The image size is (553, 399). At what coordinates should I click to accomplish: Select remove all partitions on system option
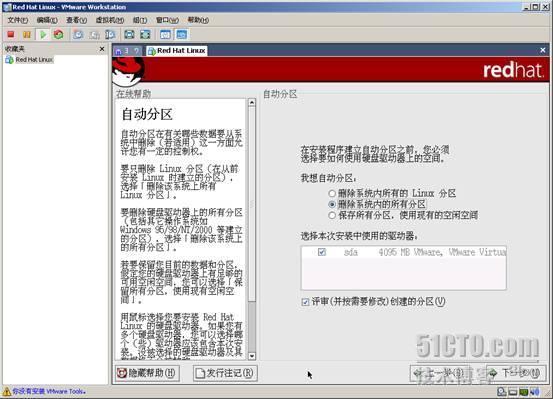click(332, 204)
